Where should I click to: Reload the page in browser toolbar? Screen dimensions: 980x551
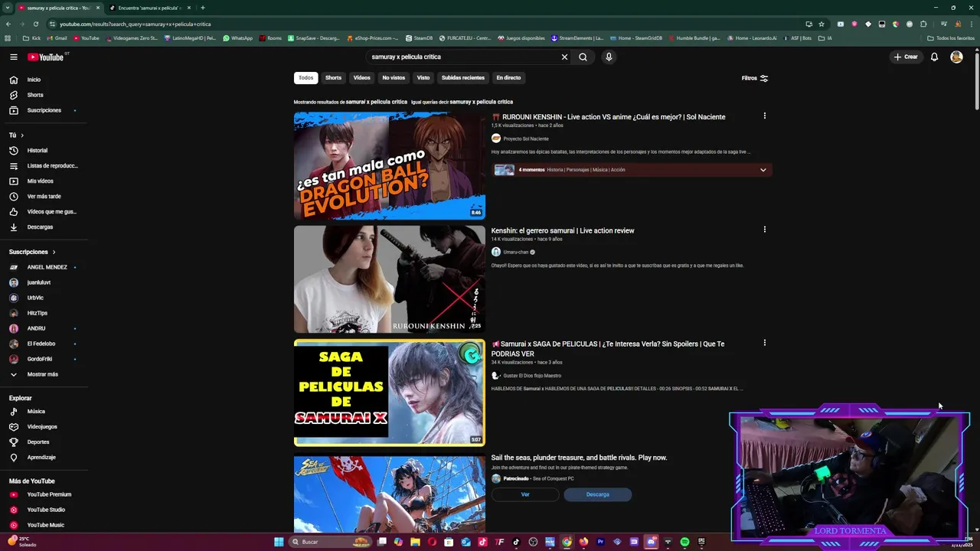(35, 24)
